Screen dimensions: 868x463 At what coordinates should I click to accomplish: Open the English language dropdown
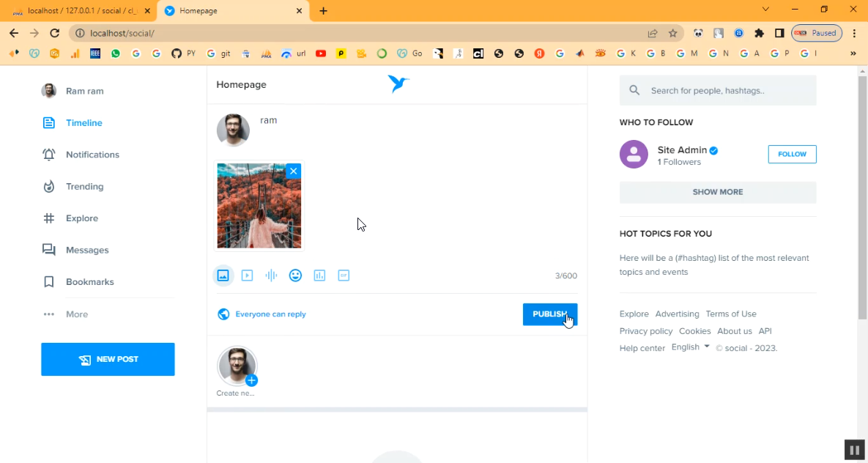(x=690, y=347)
